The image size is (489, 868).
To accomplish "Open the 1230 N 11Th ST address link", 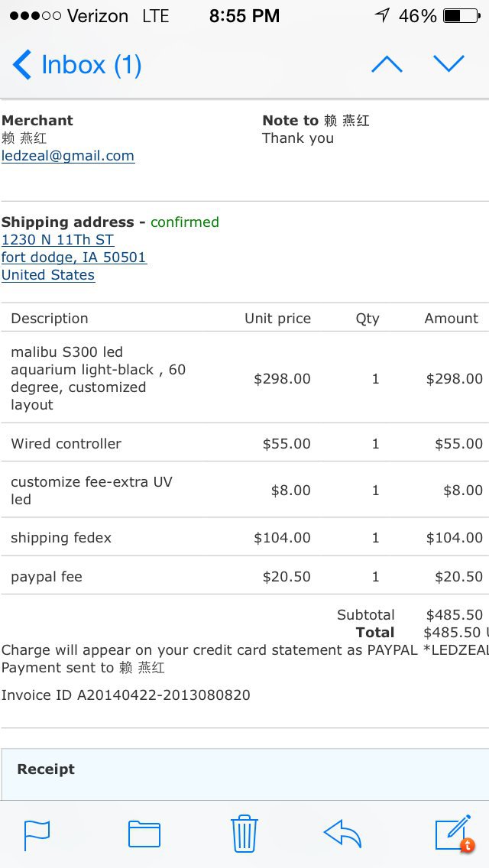I will pyautogui.click(x=58, y=240).
